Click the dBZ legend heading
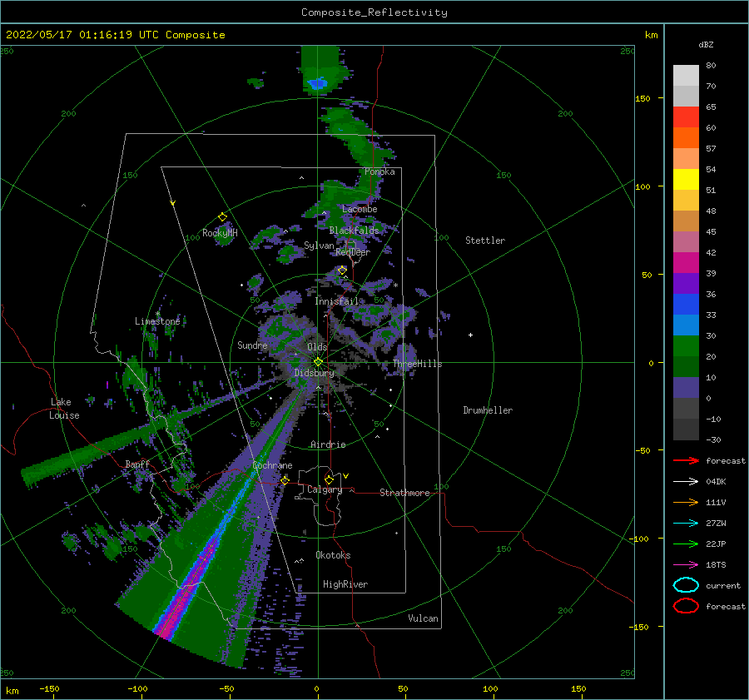Screen dimensions: 749x700 (x=706, y=44)
